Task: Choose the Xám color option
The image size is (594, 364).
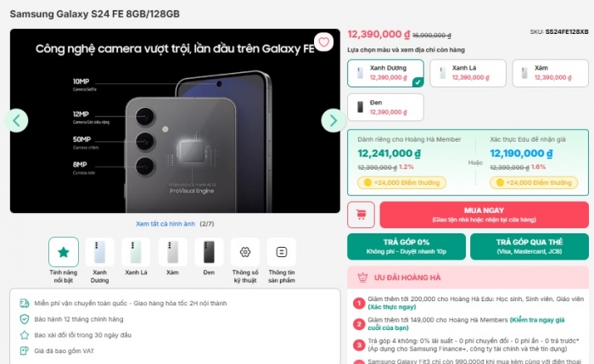Action: coord(551,73)
